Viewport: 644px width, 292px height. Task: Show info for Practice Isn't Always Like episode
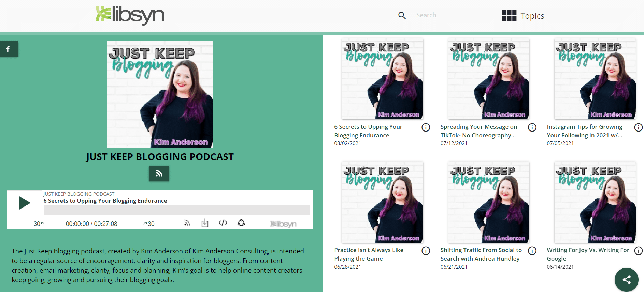[426, 251]
